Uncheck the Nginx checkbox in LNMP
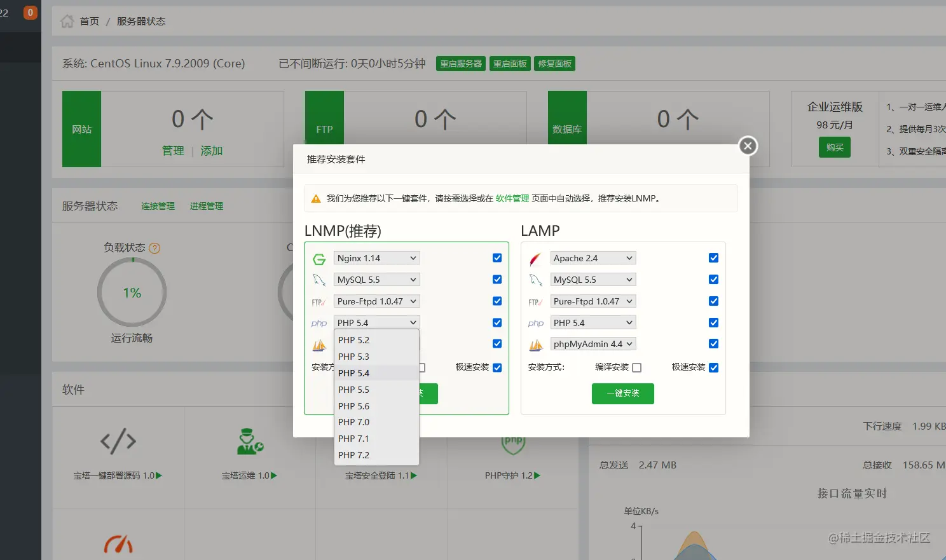 coord(497,258)
